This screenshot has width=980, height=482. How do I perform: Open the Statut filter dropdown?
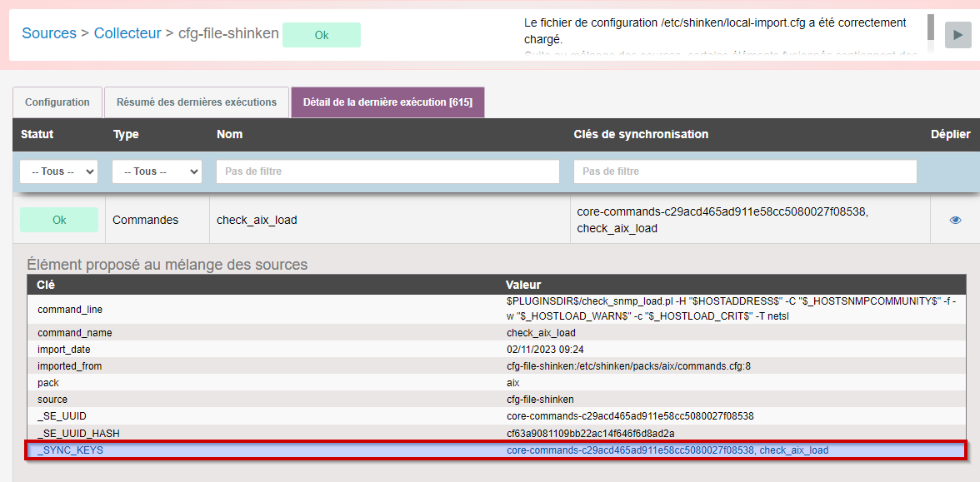click(58, 171)
